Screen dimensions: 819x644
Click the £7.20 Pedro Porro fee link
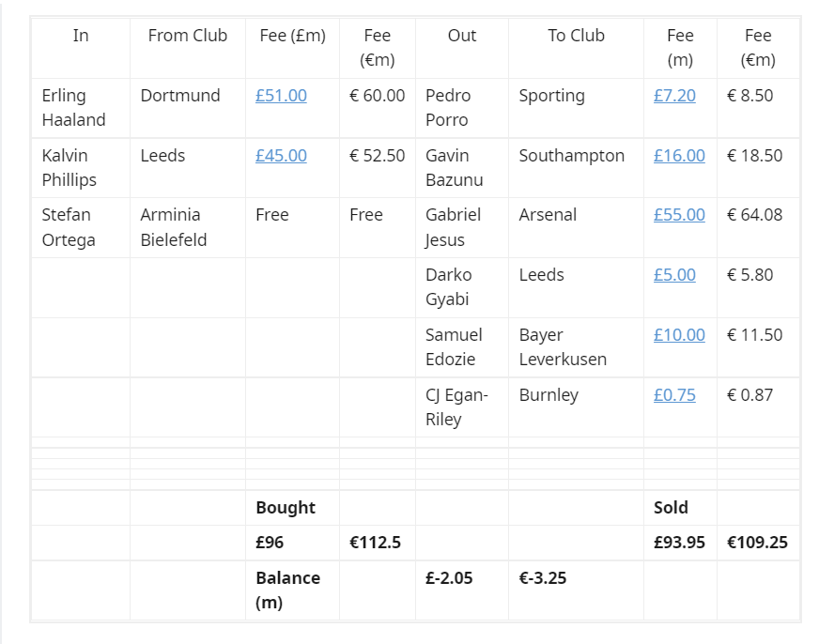click(674, 96)
